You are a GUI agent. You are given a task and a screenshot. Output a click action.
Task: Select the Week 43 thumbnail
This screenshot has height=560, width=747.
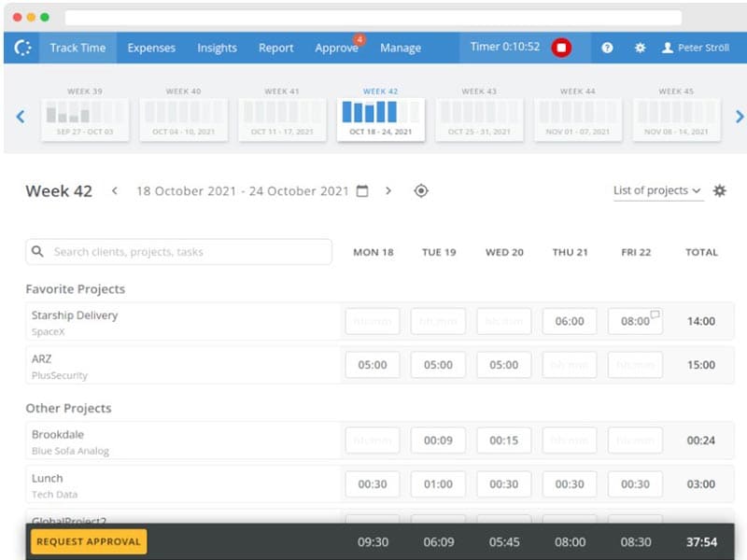point(479,117)
